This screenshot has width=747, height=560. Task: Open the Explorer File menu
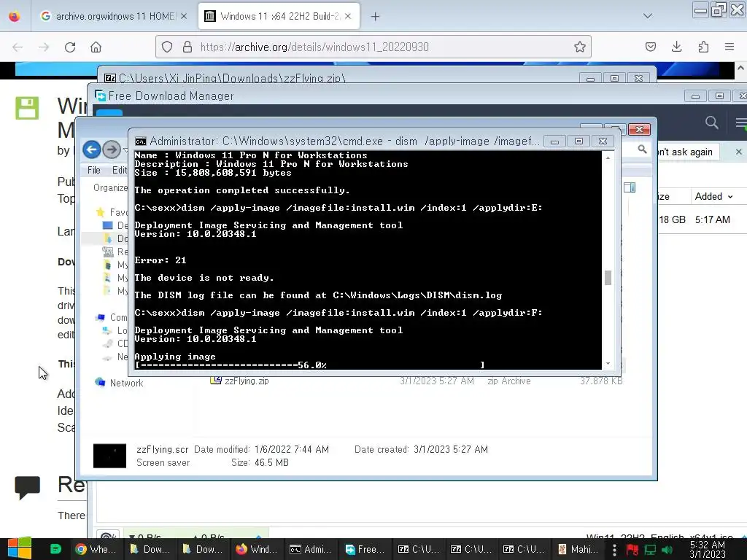[x=94, y=170]
